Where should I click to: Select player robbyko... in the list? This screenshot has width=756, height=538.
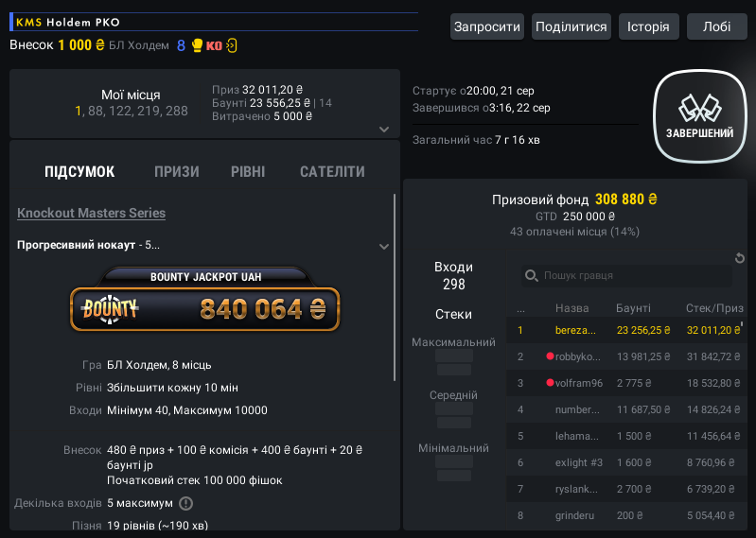626,356
